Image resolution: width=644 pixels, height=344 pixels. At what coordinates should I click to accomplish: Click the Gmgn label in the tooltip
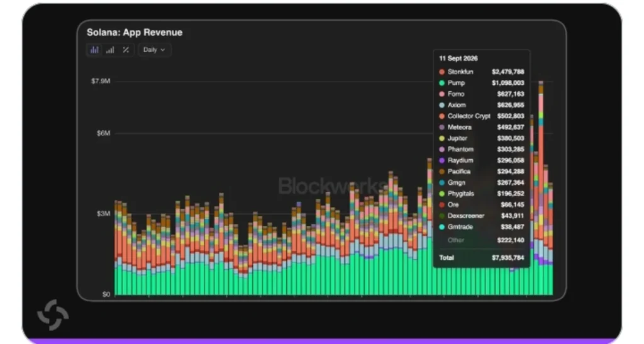coord(457,182)
